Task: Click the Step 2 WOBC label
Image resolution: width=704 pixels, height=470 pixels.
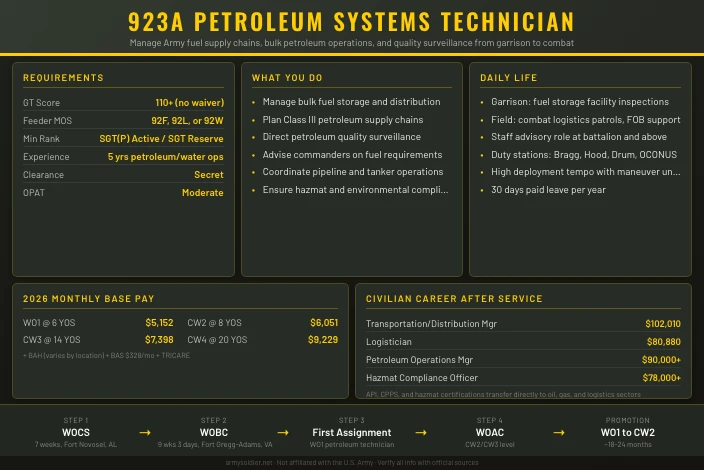Action: pyautogui.click(x=214, y=433)
